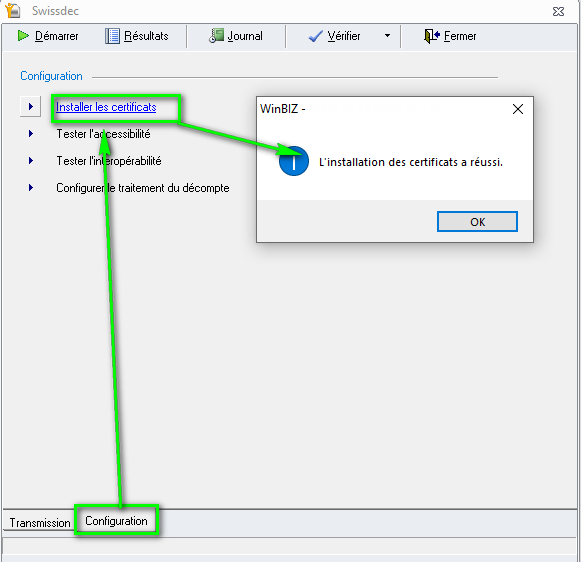Click arrow beside Configurer le traitement du décompte
The width and height of the screenshot is (581, 562).
point(31,188)
